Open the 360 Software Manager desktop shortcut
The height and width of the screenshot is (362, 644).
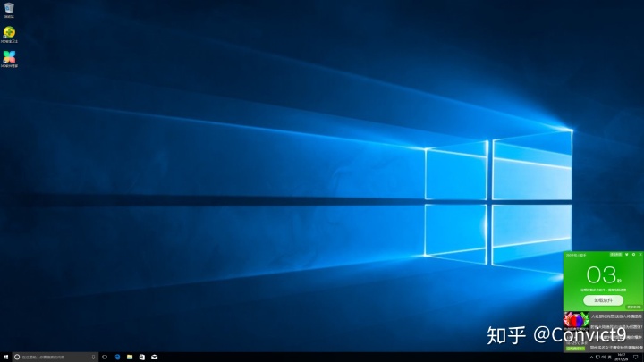(9, 59)
